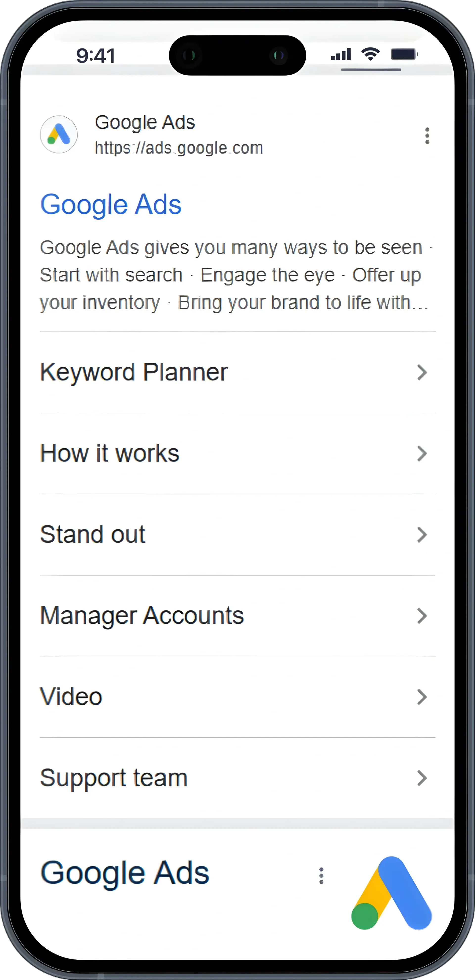Expand Keyword Planner chevron arrow

(x=422, y=372)
